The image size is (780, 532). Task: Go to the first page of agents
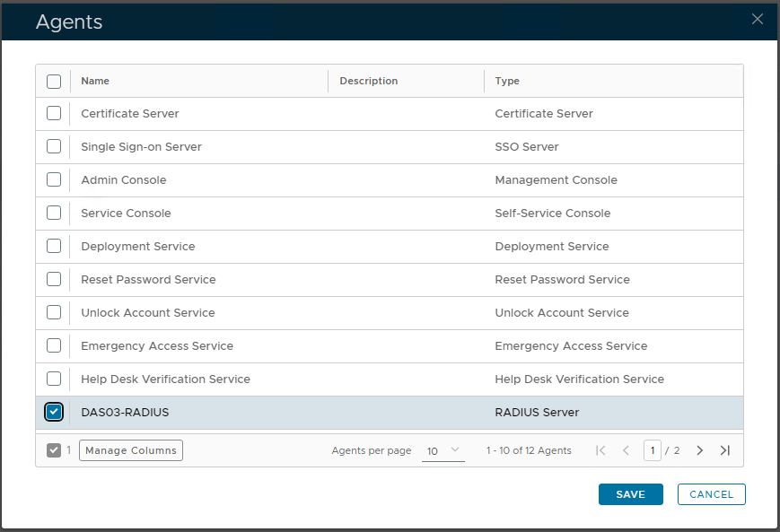coord(600,450)
